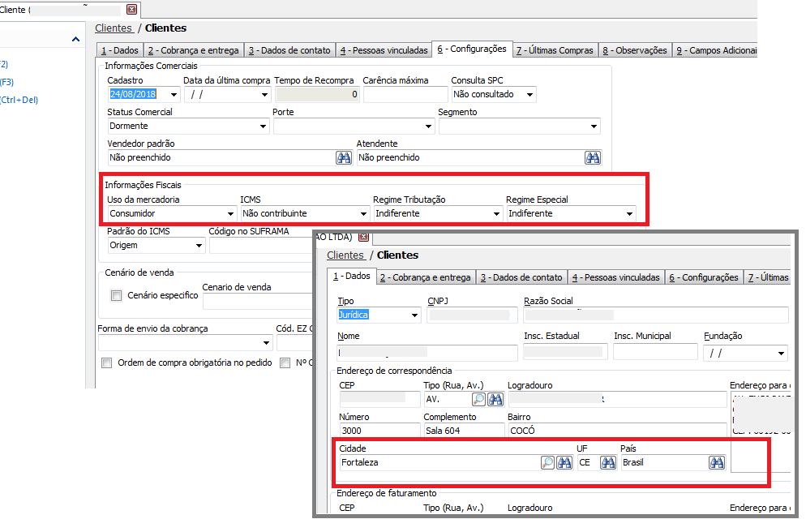806x532 pixels.
Task: Expand Padrão do ICMS Origem dropdown
Action: click(199, 246)
